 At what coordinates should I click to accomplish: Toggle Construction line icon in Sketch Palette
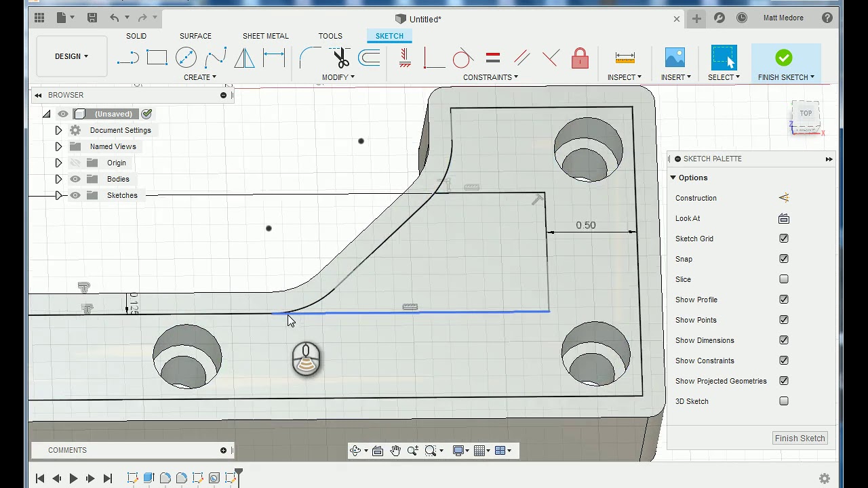point(784,198)
